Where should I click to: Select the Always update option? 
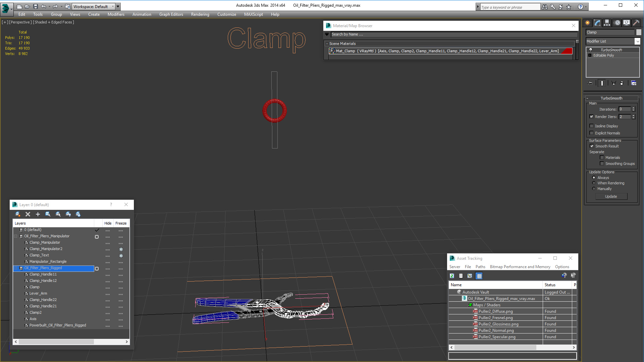tap(594, 178)
